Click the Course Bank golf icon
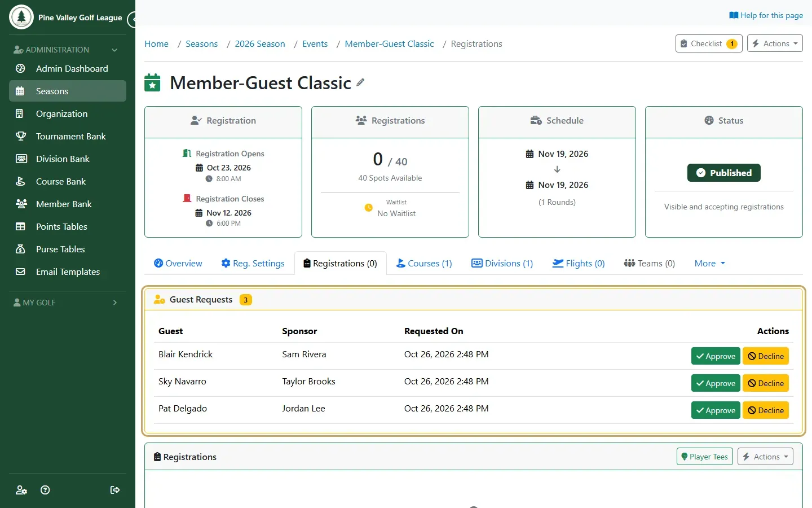This screenshot has height=508, width=812. tap(20, 181)
